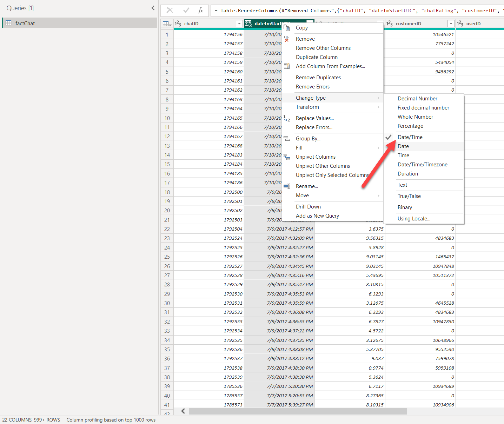Select the factChat query icon in Queries pane
The width and height of the screenshot is (504, 424).
8,23
